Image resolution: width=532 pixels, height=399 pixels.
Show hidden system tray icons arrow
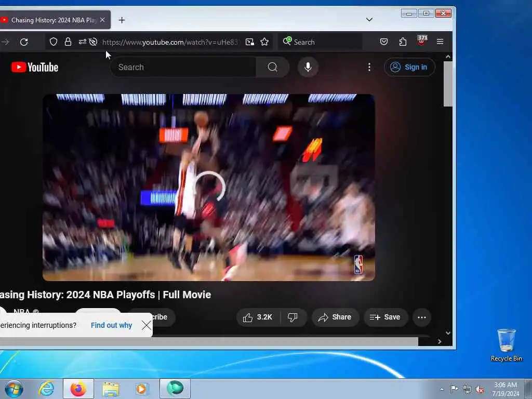[442, 389]
